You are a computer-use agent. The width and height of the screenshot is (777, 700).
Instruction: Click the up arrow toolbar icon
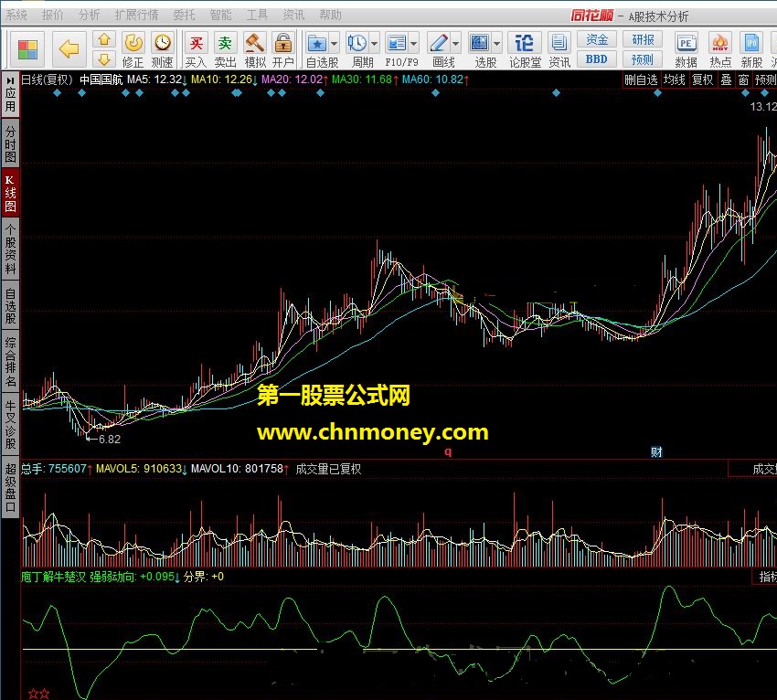[x=104, y=39]
